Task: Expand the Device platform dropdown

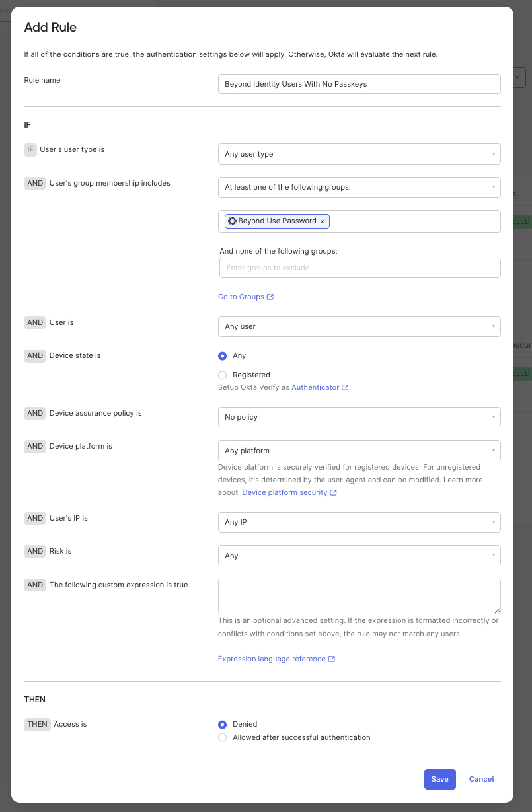Action: point(359,451)
